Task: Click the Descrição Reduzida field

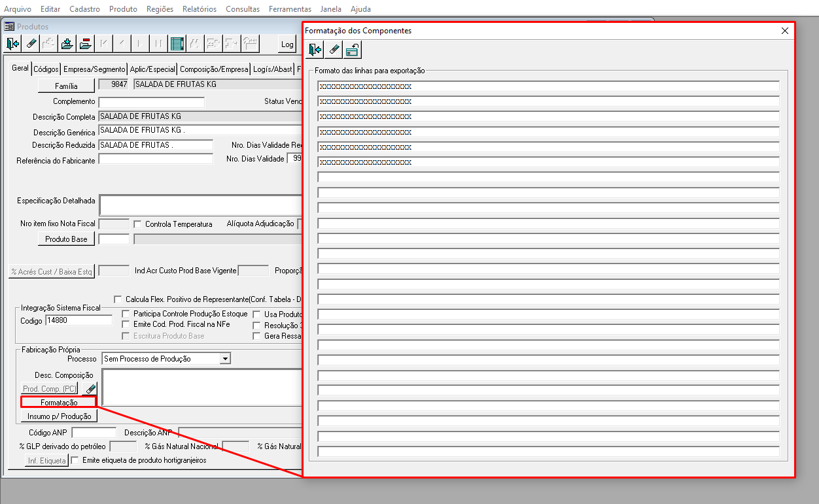Action: point(156,145)
